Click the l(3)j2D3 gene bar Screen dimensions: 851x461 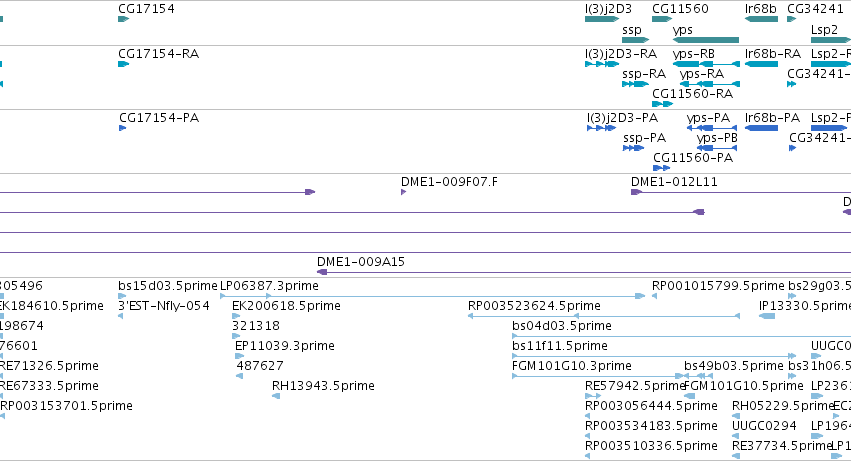pos(602,19)
